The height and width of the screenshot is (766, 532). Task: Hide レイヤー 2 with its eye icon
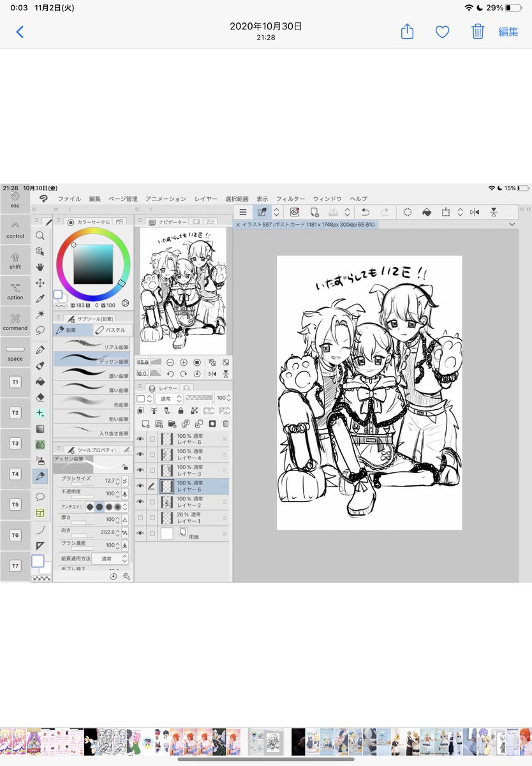tap(140, 502)
